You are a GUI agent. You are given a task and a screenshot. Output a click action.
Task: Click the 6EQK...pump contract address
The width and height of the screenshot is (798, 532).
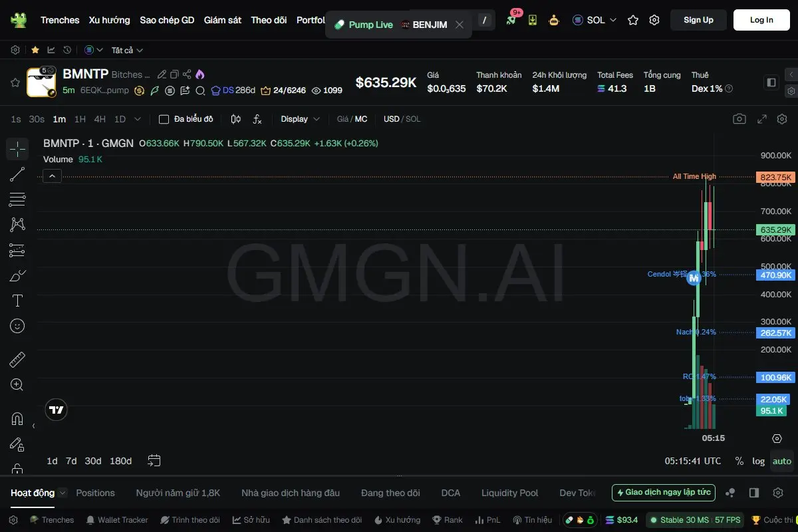[x=104, y=90]
